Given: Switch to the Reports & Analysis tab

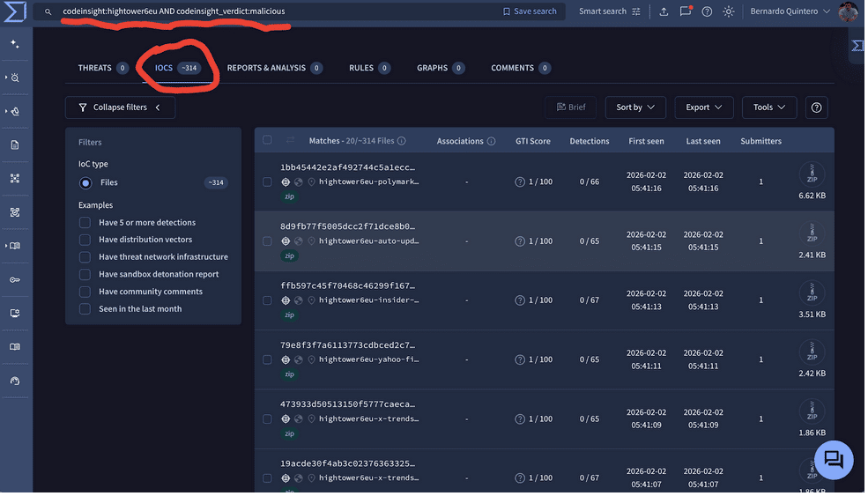Looking at the screenshot, I should coord(274,68).
